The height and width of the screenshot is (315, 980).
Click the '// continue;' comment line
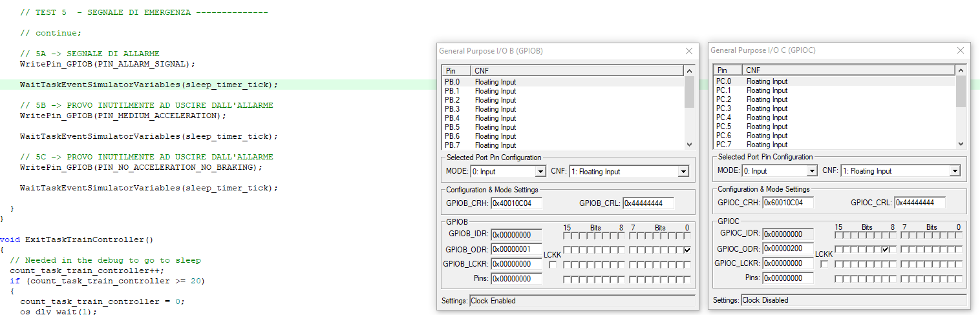(51, 33)
